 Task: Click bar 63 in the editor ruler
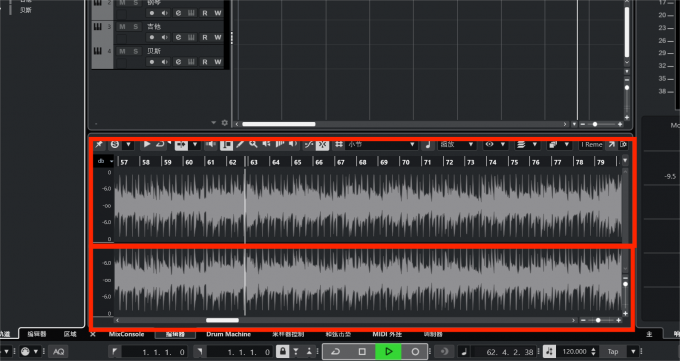pyautogui.click(x=254, y=162)
